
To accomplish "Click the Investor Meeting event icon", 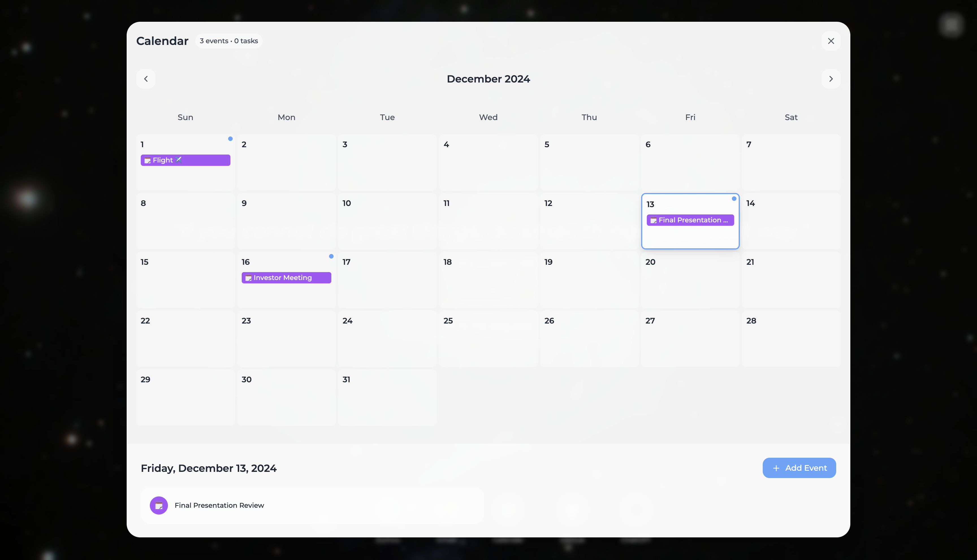I will click(248, 277).
